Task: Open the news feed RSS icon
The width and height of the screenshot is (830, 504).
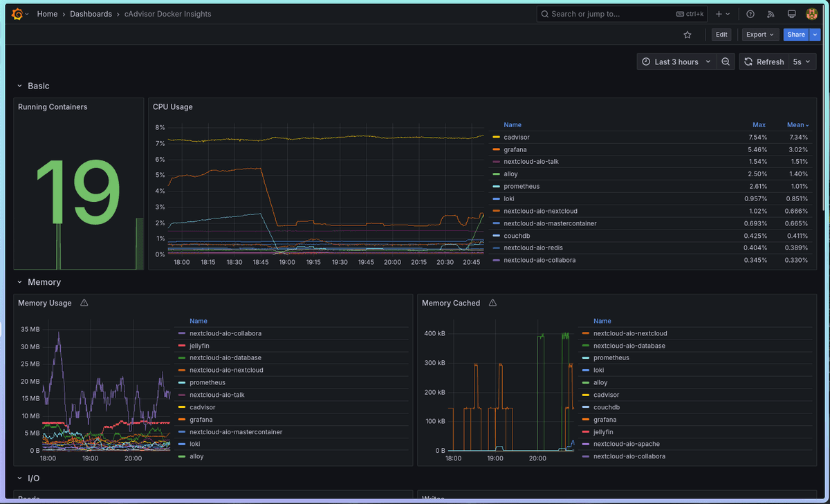Action: (771, 14)
